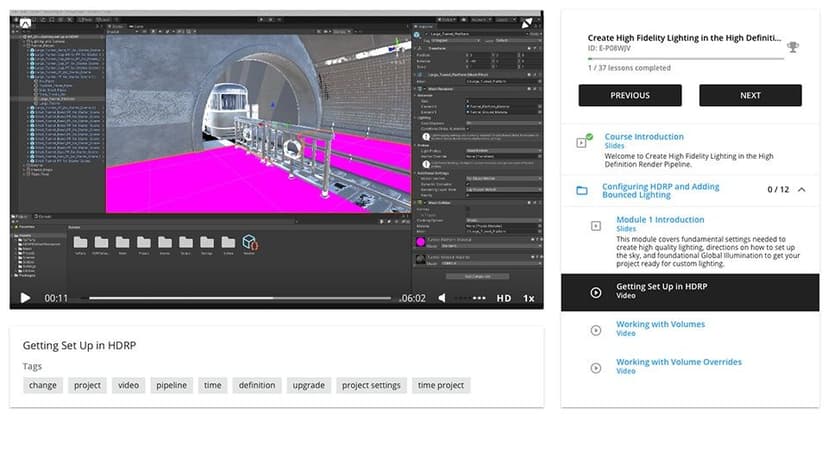Click the play icon beside Working with Volumes
The image size is (828, 466).
[596, 330]
